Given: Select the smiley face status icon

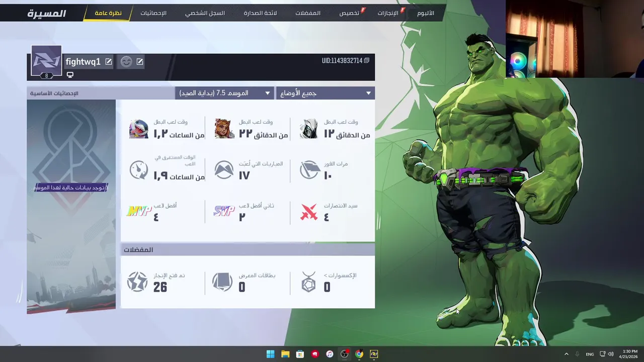Looking at the screenshot, I should [x=126, y=61].
